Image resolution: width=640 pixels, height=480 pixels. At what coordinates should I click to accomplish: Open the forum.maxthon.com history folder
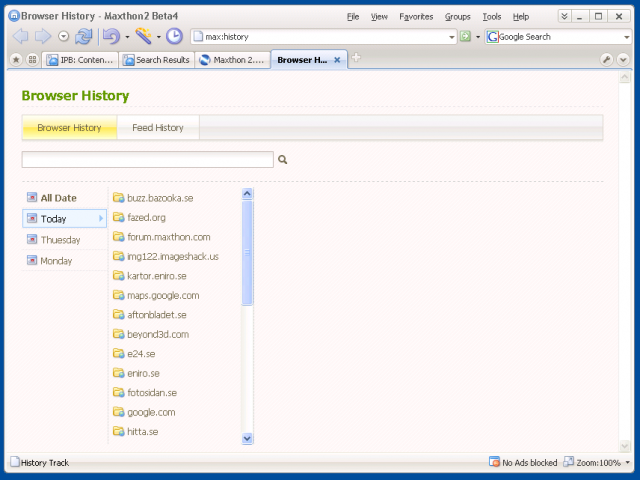coord(168,237)
